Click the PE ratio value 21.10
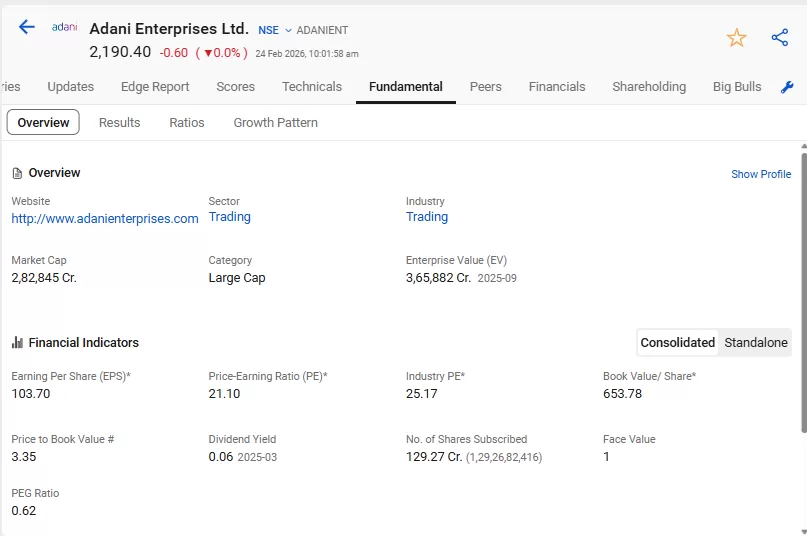The height and width of the screenshot is (536, 807). click(x=224, y=394)
